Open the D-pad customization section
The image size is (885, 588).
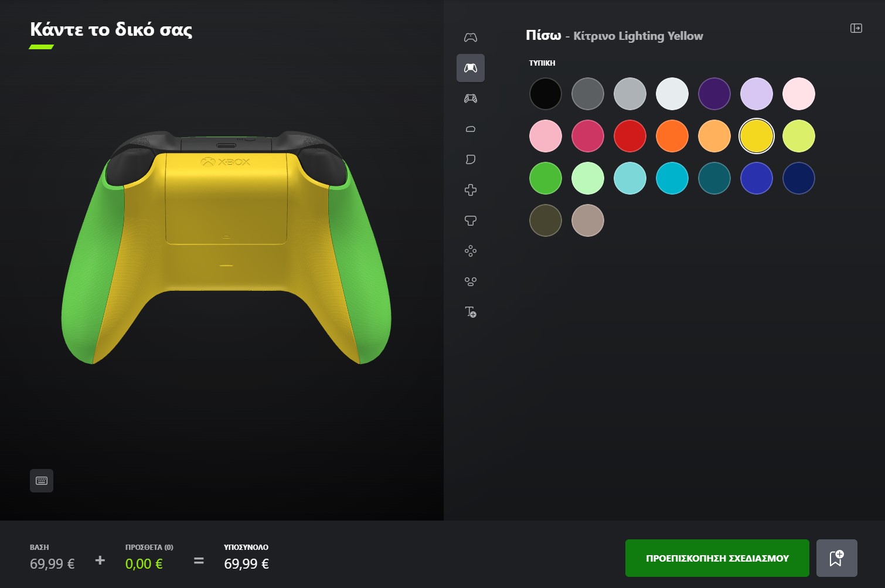[x=471, y=189]
